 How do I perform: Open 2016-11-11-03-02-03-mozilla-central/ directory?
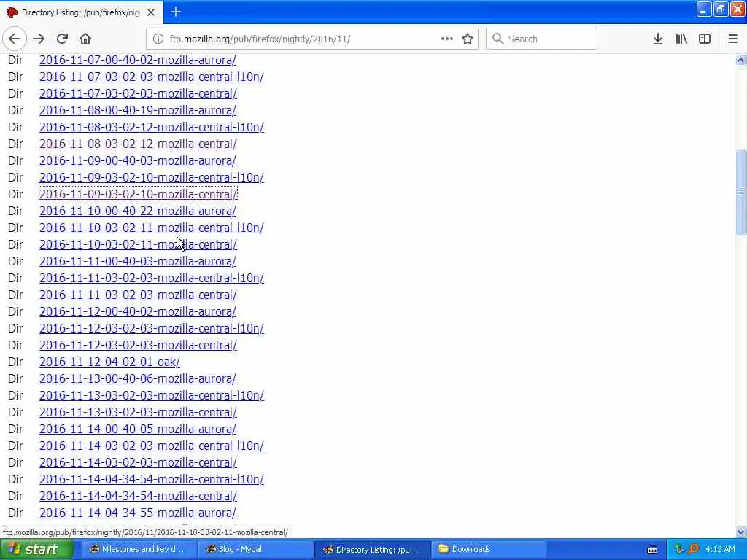point(138,295)
